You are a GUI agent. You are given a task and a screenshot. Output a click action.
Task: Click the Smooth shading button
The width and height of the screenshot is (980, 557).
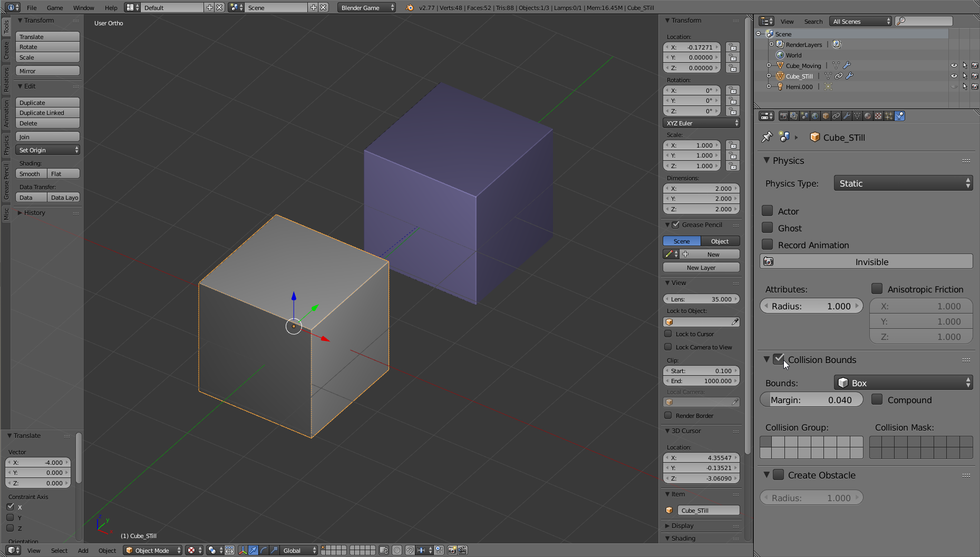pos(31,174)
